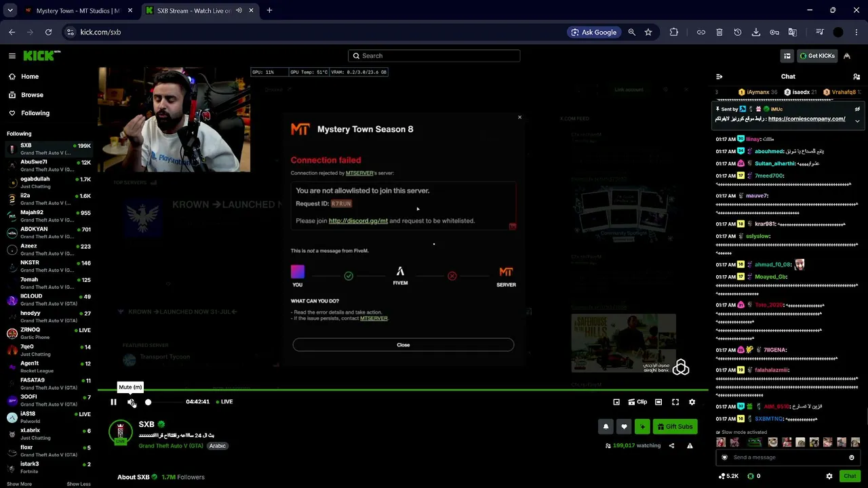Open Home in the Kick sidebar

30,77
